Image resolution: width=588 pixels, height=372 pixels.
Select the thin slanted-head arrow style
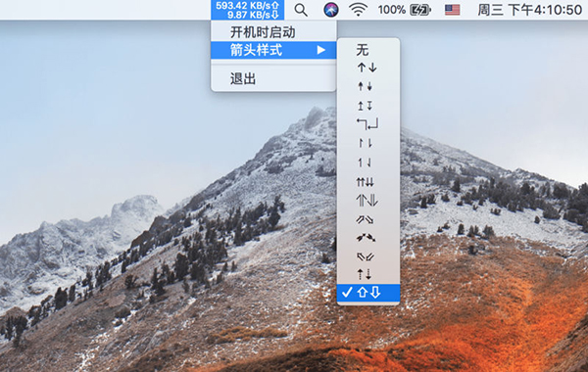[368, 163]
